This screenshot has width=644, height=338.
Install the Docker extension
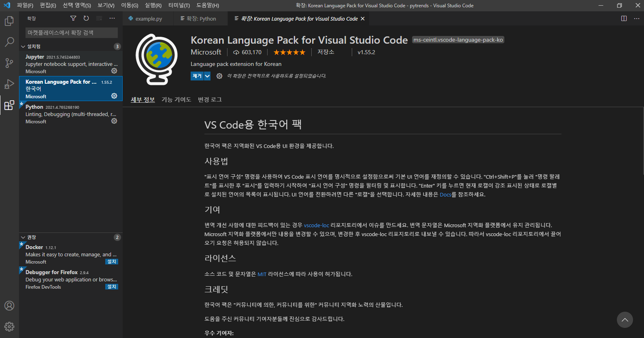[x=112, y=262]
